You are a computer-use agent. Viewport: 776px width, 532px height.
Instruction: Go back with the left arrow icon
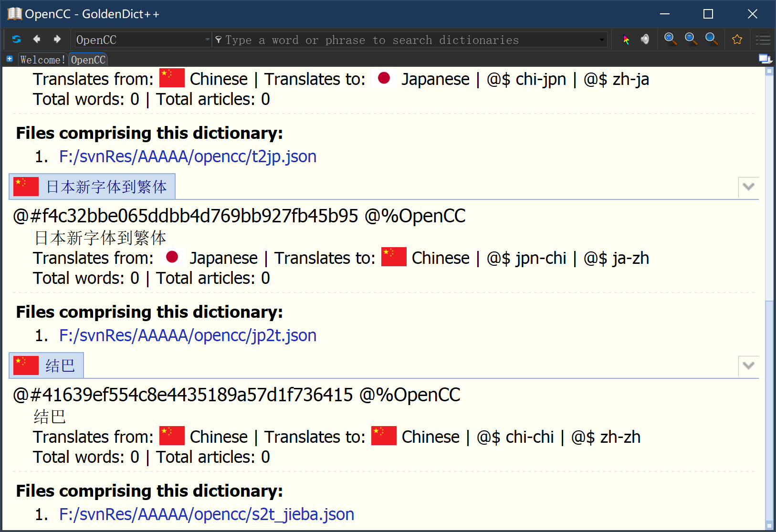click(x=37, y=40)
